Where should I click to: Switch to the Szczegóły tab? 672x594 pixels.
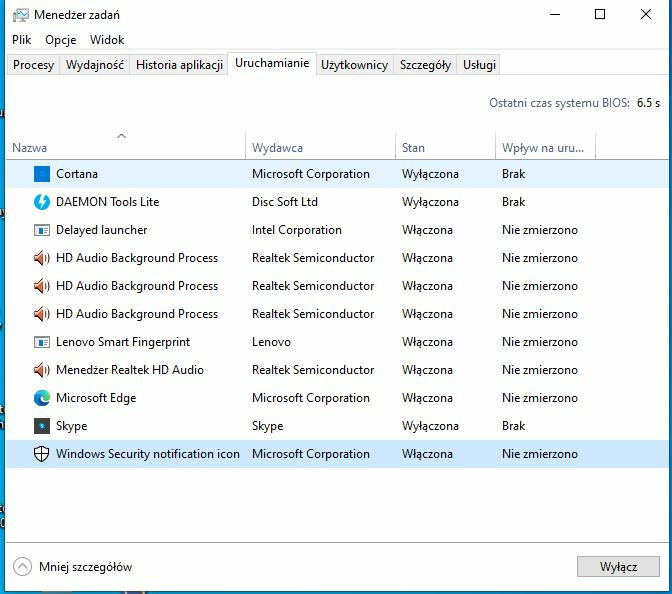point(425,65)
